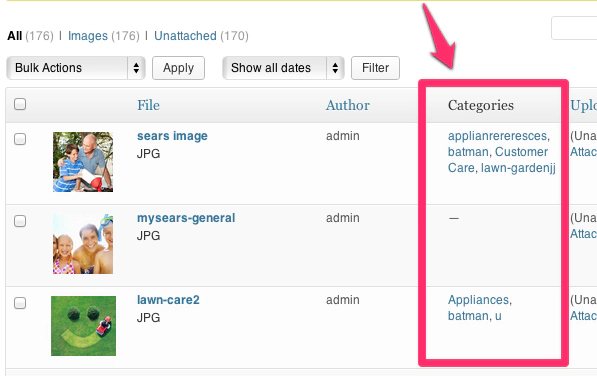Screen dimensions: 597x376
Task: Show only Images filter
Action: (88, 36)
